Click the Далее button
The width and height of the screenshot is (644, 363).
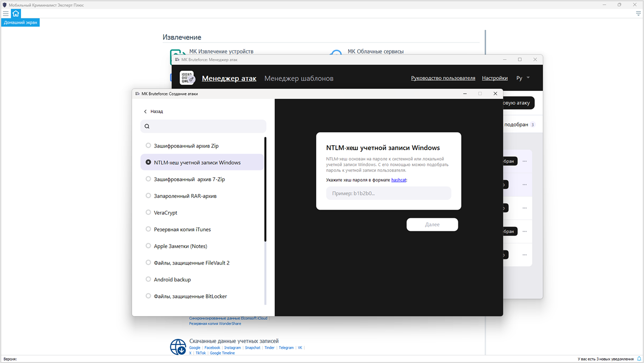(x=432, y=224)
